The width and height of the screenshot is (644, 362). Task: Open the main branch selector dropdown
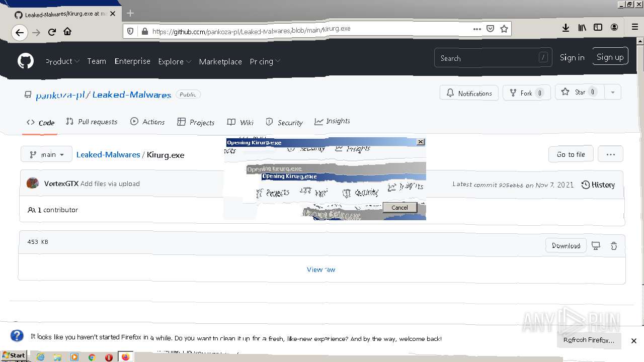[46, 154]
